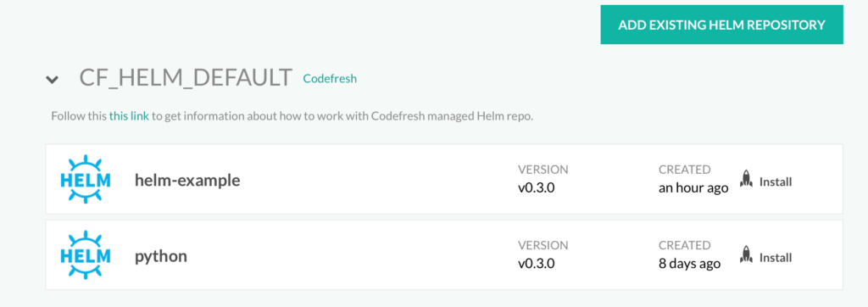Open the helm-example chart name
868x307 pixels.
click(x=187, y=180)
